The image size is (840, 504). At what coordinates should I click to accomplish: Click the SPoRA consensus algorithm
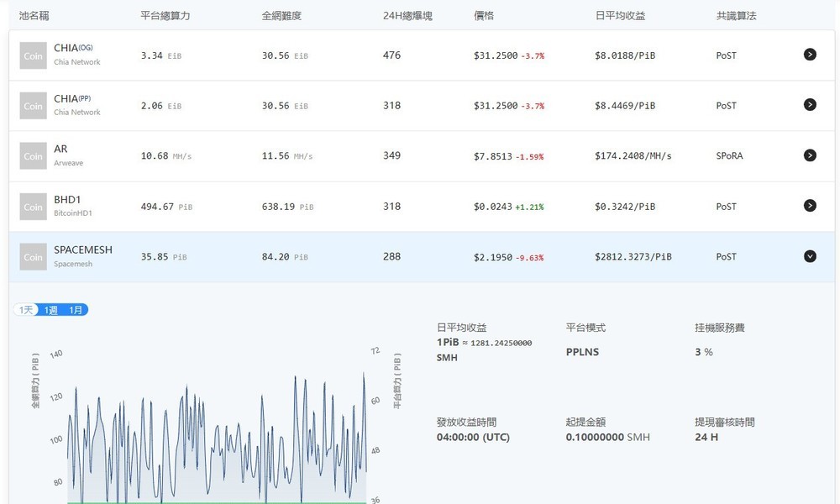click(x=730, y=156)
